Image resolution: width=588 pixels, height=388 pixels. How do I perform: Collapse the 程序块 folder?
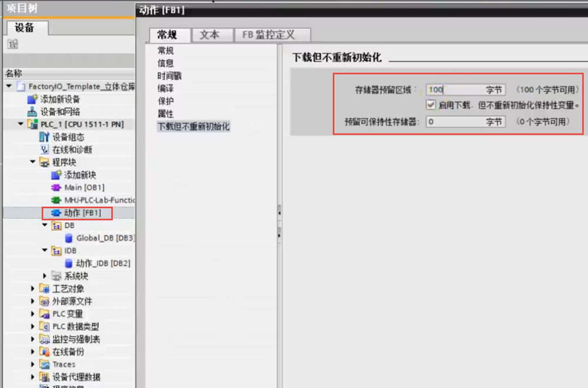coord(33,162)
